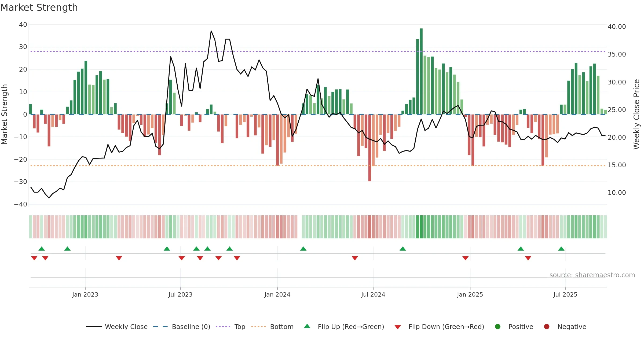The width and height of the screenshot is (644, 362).
Task: Click the source: sharemaestro.com text
Action: pos(592,275)
